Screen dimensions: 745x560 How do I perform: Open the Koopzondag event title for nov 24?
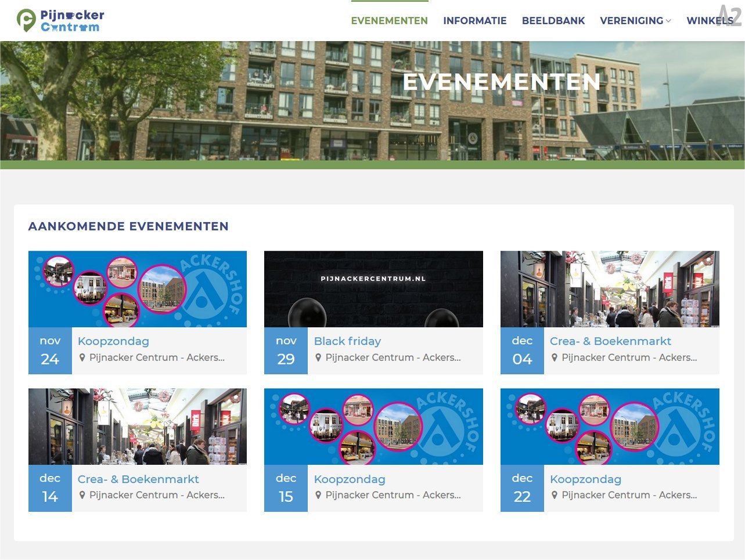point(113,341)
